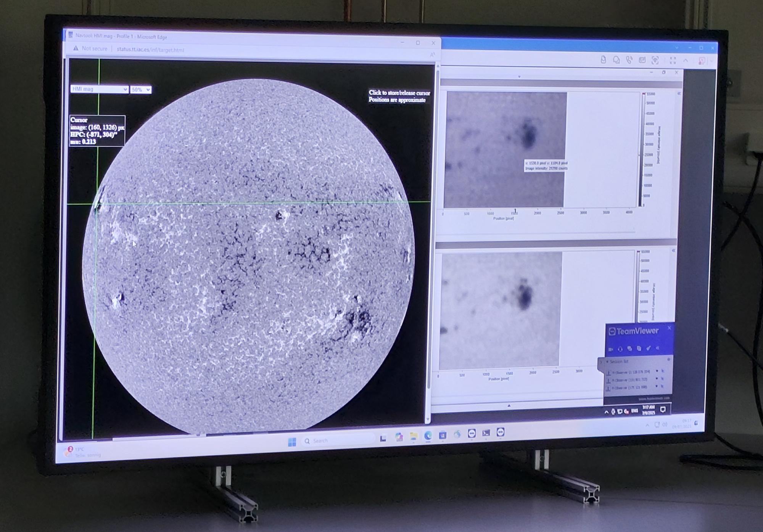
Task: Open TeamViewer toolbar chat bubbles icon
Action: coord(616,60)
